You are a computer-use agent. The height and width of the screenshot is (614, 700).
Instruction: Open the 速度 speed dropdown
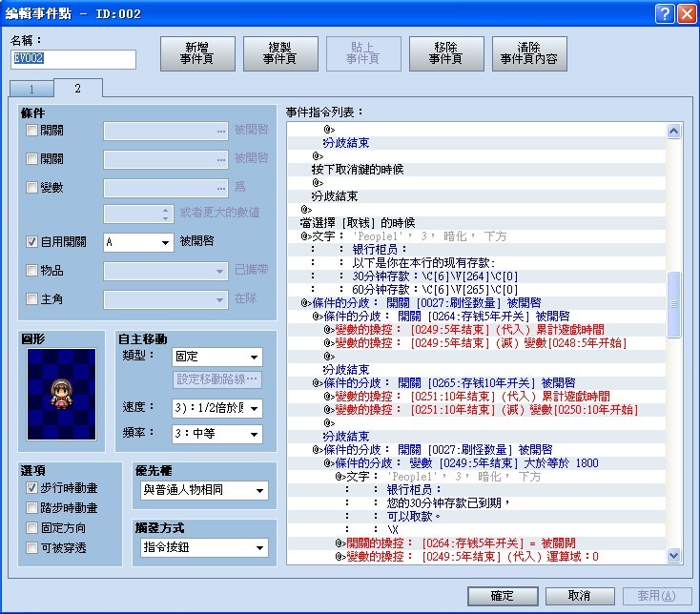coord(217,408)
